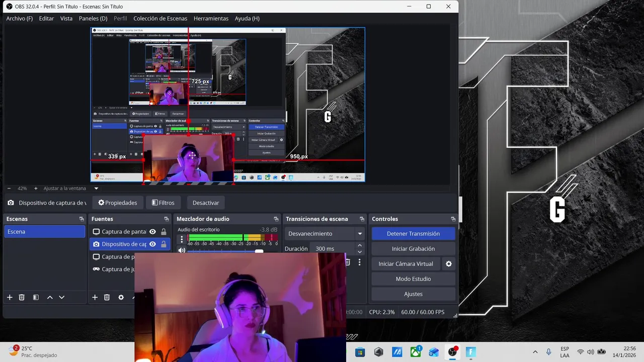The image size is (644, 362).
Task: Adjust Audio del escritorio volume slider handle
Action: click(x=259, y=251)
